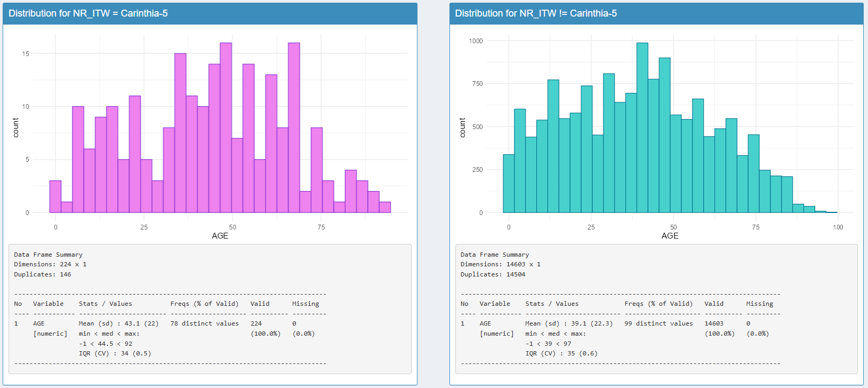Click 'IQR (CV) : 35 (0.6)' statistic
Screen dimensions: 868x388
(x=561, y=353)
